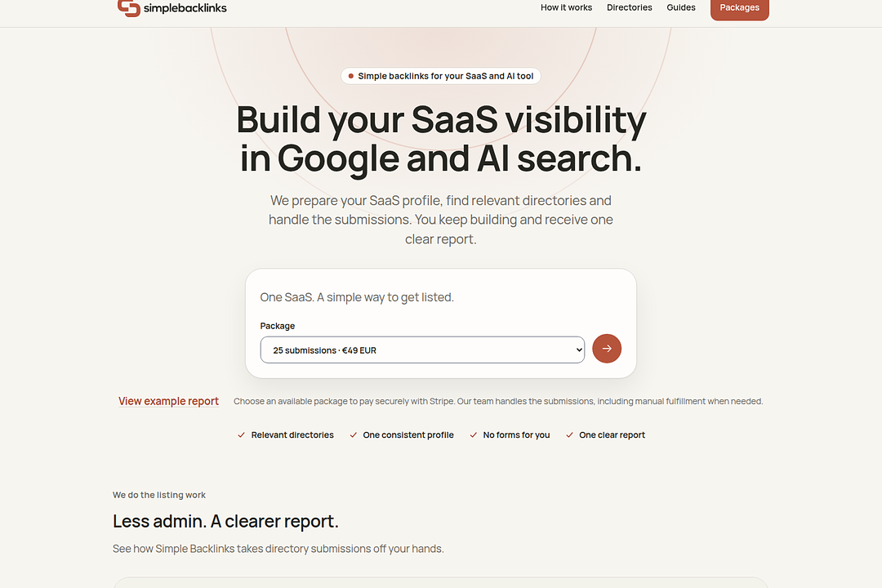Click the 'Choose an available package' Stripe note
882x588 pixels.
(498, 401)
